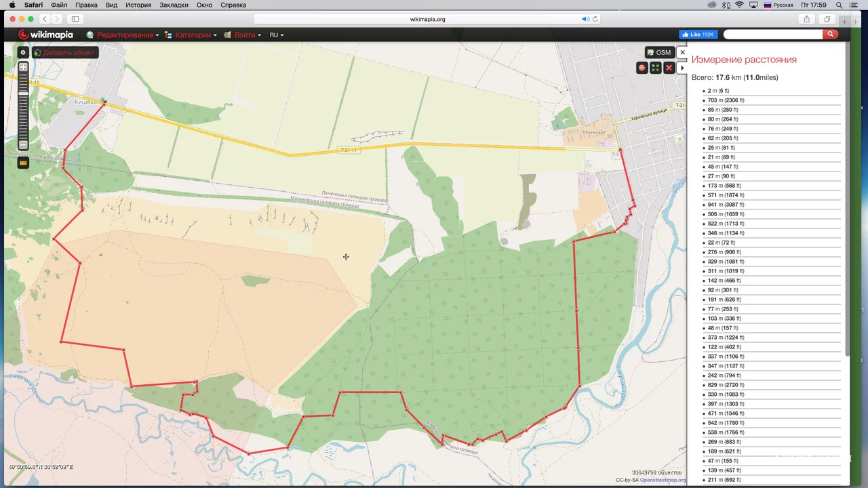Screen dimensions: 868x488
Task: Open the Окно menu
Action: pos(205,5)
